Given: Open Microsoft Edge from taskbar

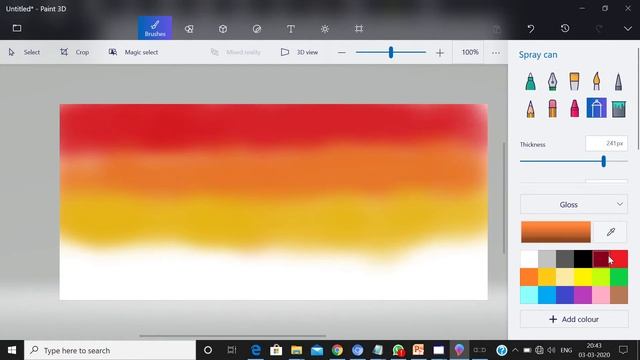Looking at the screenshot, I should (x=256, y=350).
